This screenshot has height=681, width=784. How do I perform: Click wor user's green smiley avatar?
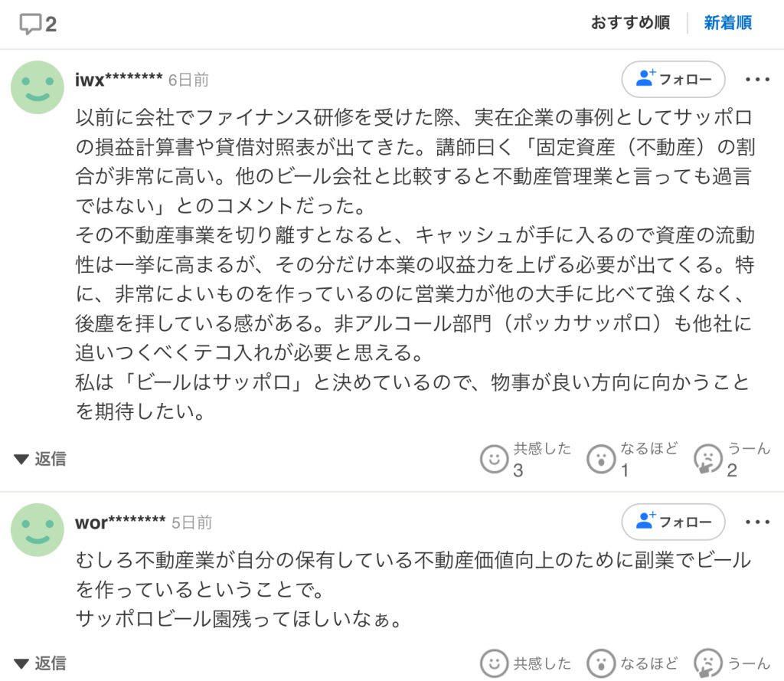click(38, 530)
